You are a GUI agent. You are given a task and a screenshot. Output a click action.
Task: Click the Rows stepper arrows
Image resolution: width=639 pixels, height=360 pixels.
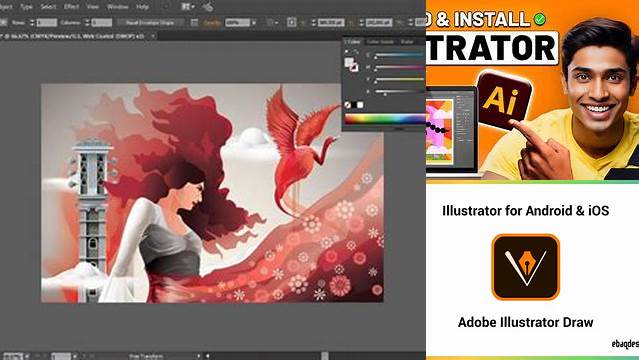32,22
